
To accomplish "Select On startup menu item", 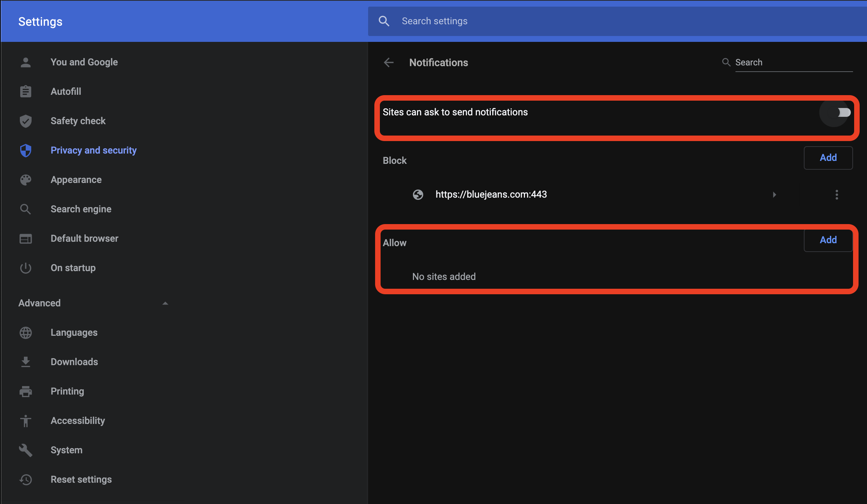I will click(x=73, y=267).
